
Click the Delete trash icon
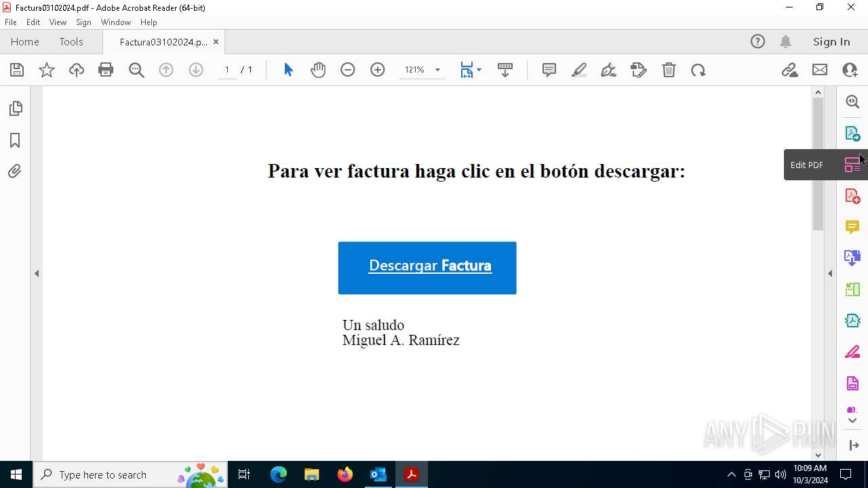click(x=669, y=70)
